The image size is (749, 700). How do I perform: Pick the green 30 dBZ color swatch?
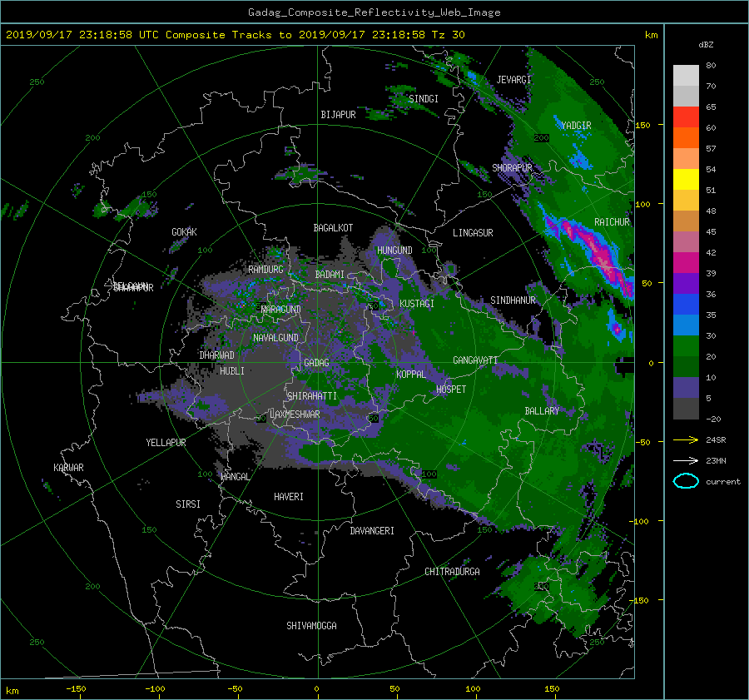(x=686, y=345)
